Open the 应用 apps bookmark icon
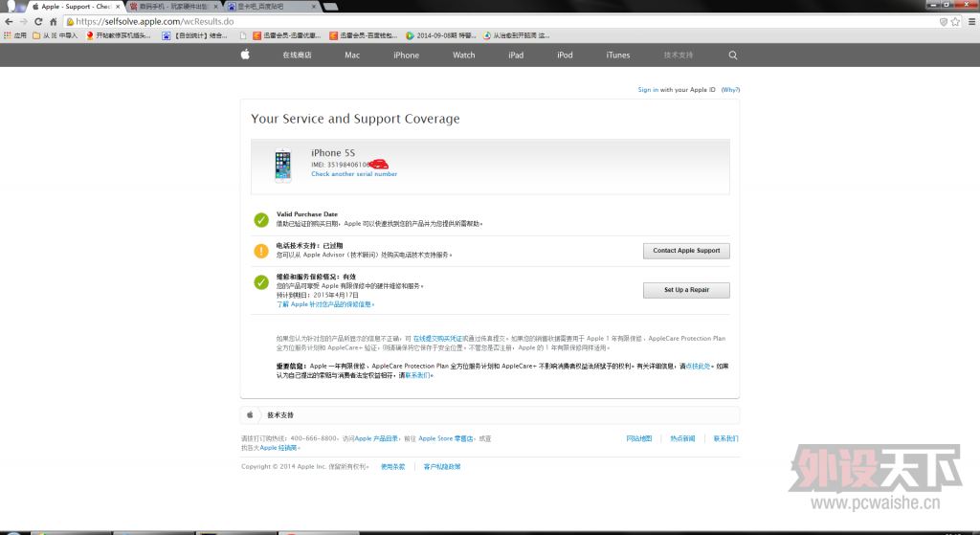The height and width of the screenshot is (535, 980). [x=15, y=35]
